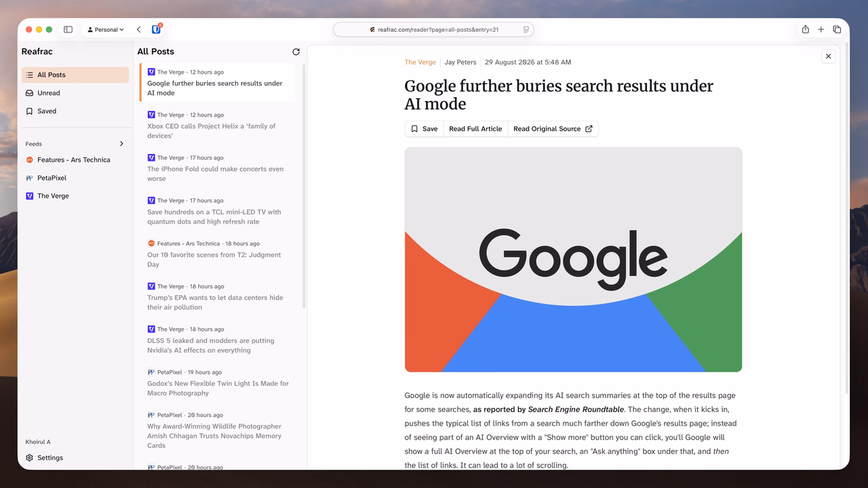Screen dimensions: 868x488
Task: Open the Godox Flexible Twin Light post
Action: pyautogui.click(x=218, y=382)
